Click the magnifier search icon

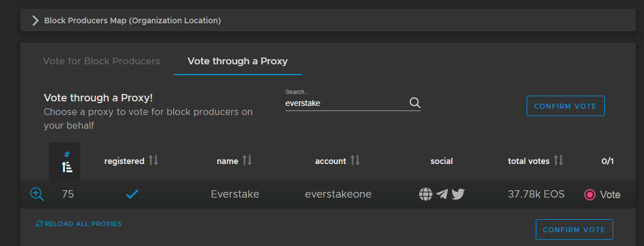pos(415,103)
